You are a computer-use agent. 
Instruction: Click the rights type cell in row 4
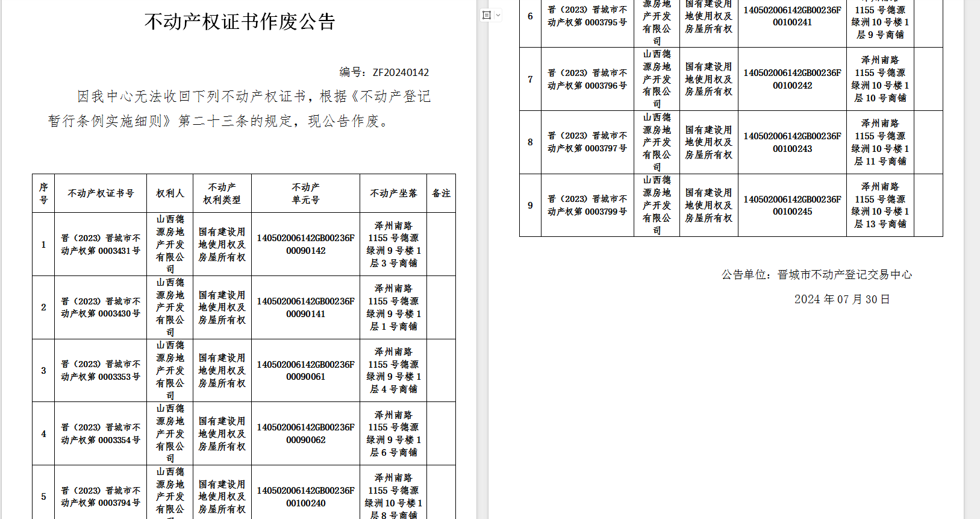click(x=222, y=433)
